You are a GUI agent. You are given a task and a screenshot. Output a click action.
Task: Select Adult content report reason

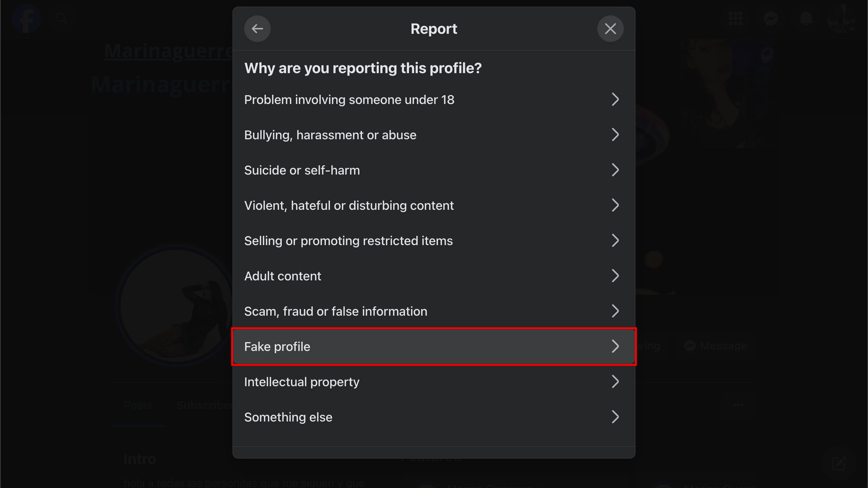[282, 276]
